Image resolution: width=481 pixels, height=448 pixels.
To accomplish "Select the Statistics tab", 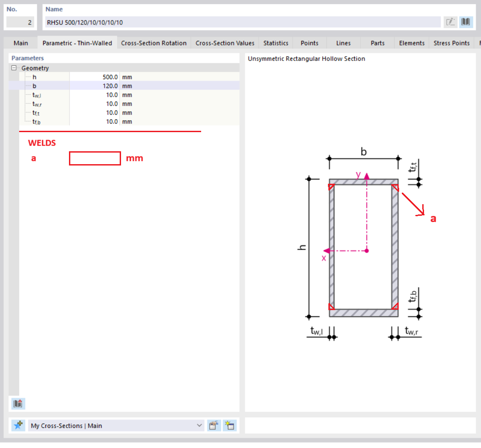I will (275, 43).
